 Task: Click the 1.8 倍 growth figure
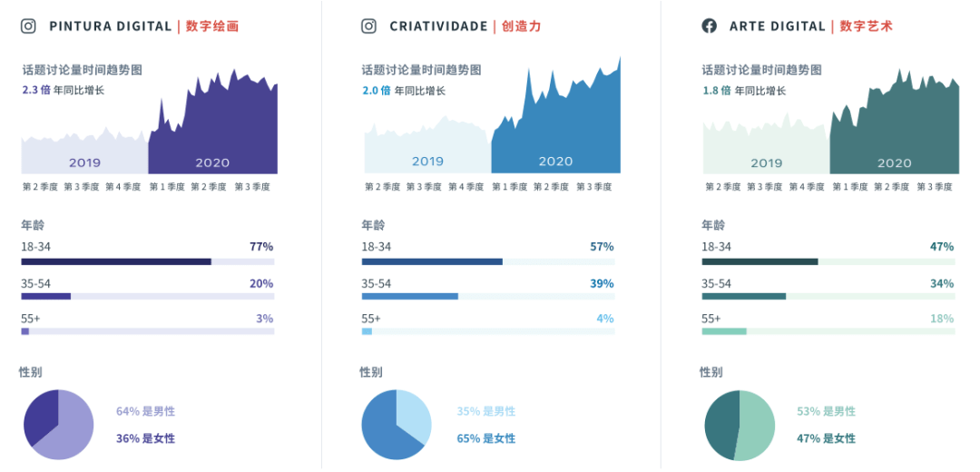[717, 91]
